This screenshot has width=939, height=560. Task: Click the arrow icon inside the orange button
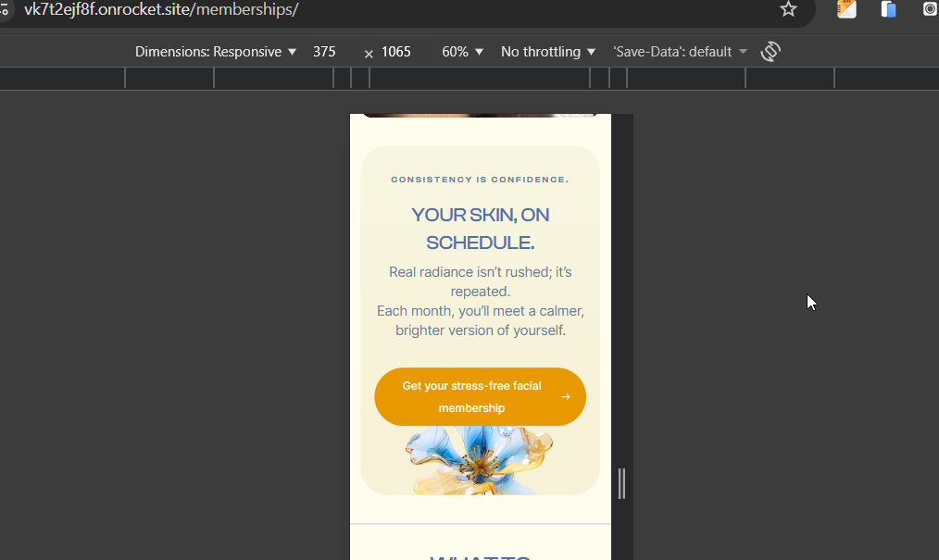click(x=565, y=397)
